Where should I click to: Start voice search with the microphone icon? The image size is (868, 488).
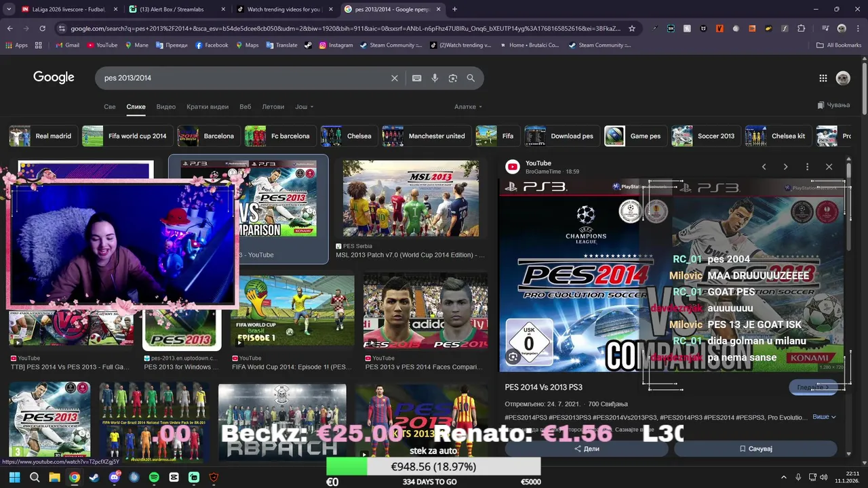(435, 78)
